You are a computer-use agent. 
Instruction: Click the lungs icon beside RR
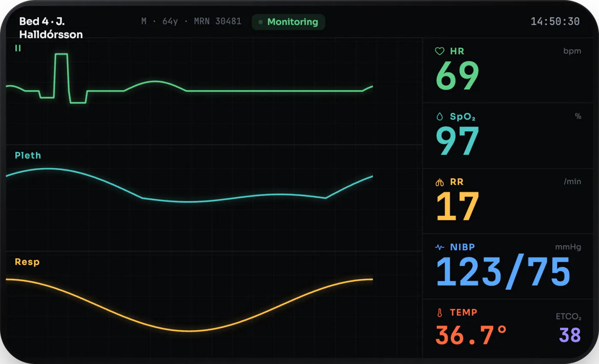point(440,182)
